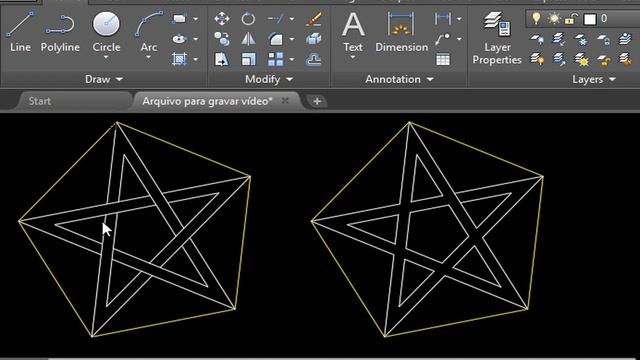Click layer 0 white color swatch
The height and width of the screenshot is (360, 640).
tap(590, 19)
